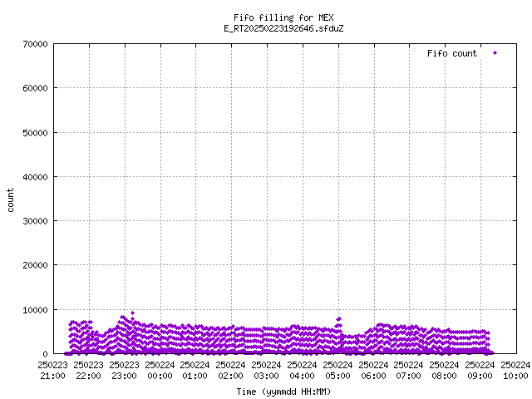
Task: Click the 250224 07:00 tick label
Action: [x=408, y=371]
